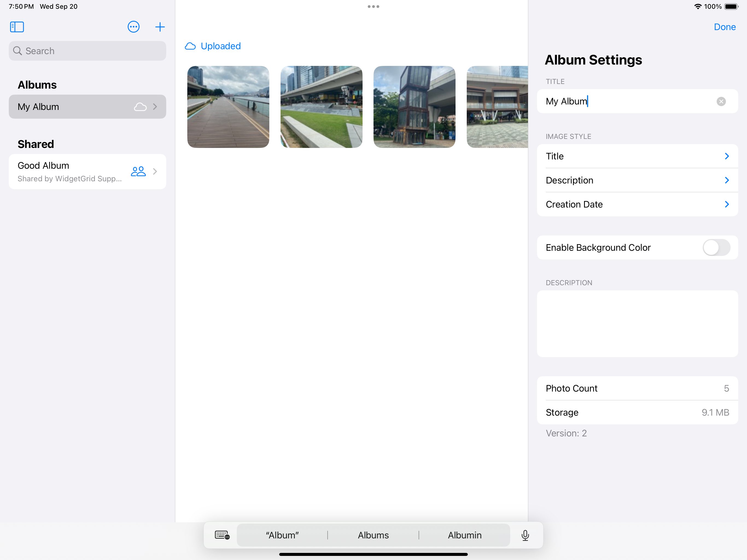
Task: Choose the "Album" quoted suggestion
Action: pos(282,535)
